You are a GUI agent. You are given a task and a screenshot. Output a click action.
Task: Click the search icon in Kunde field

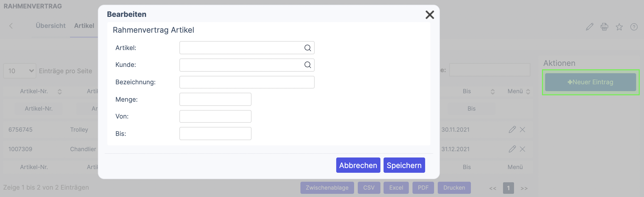(x=308, y=65)
